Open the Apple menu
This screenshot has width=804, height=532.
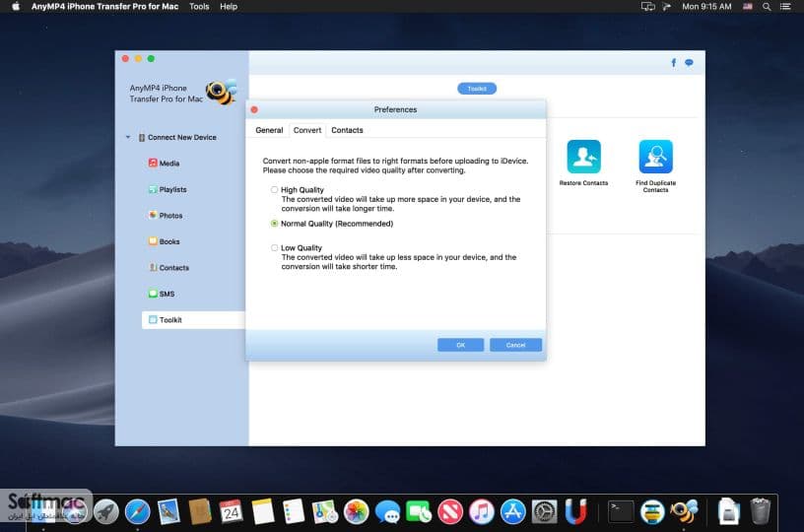point(16,7)
